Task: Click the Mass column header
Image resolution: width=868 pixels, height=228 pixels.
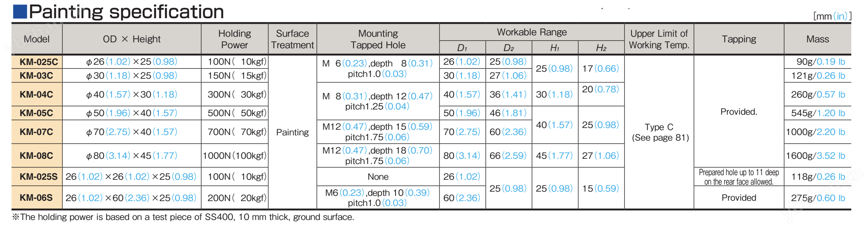Action: [818, 39]
